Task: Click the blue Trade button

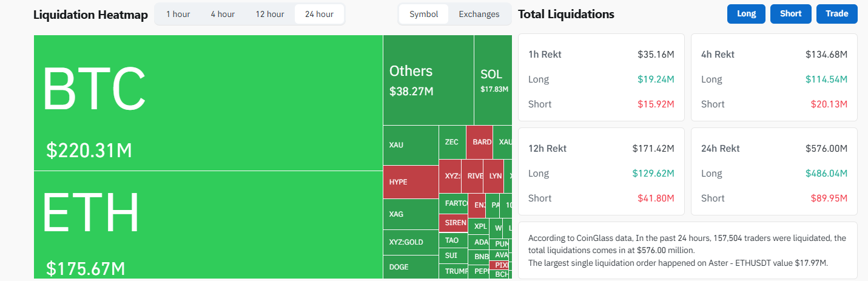Action: point(836,13)
